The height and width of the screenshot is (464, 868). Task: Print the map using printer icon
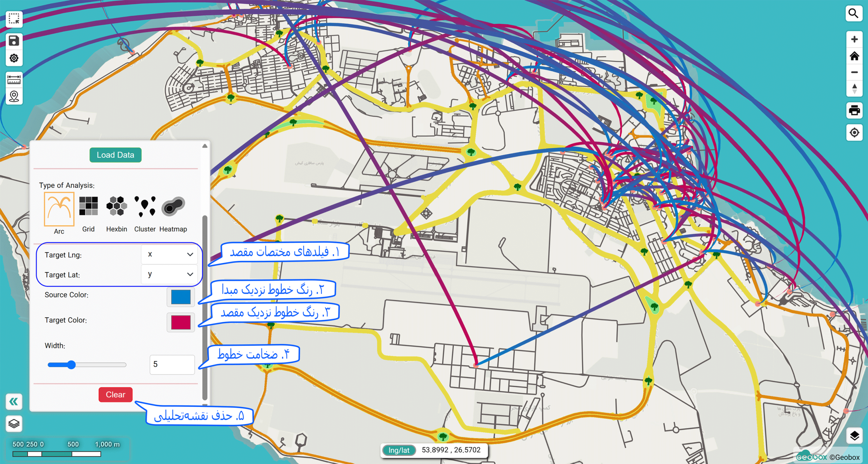click(x=854, y=110)
